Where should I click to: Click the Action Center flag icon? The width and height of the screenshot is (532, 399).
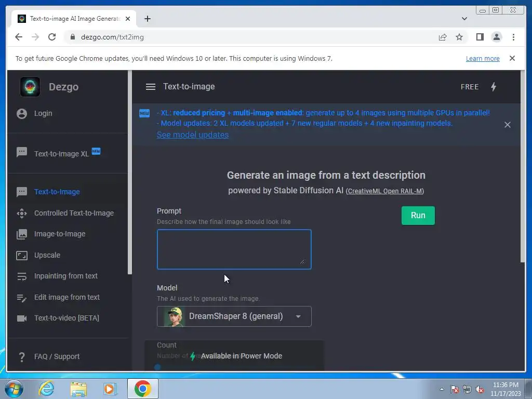coord(454,389)
